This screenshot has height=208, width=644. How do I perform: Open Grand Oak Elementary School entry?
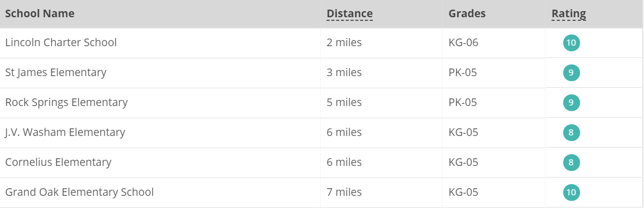click(x=79, y=192)
